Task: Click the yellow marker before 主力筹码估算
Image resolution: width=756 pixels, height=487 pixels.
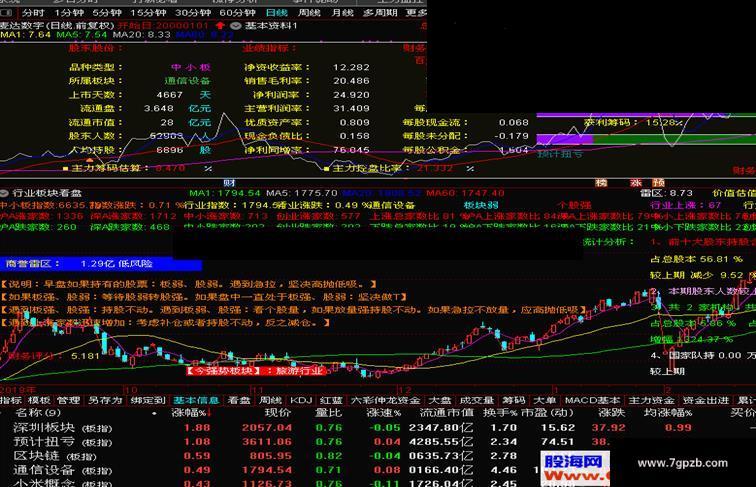Action: coord(66,169)
